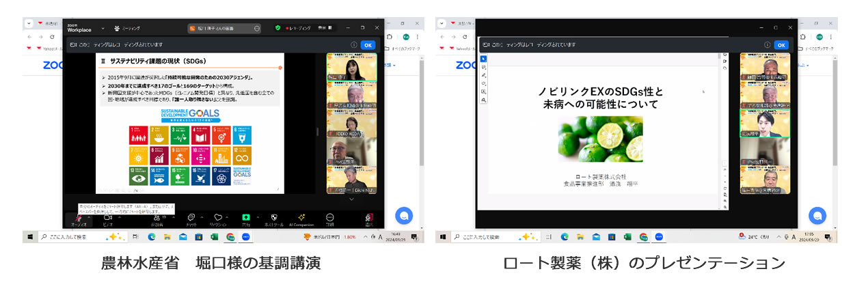Image resolution: width=868 pixels, height=293 pixels.
Task: Click OK on recording notice, right Zoom window
Action: point(781,45)
